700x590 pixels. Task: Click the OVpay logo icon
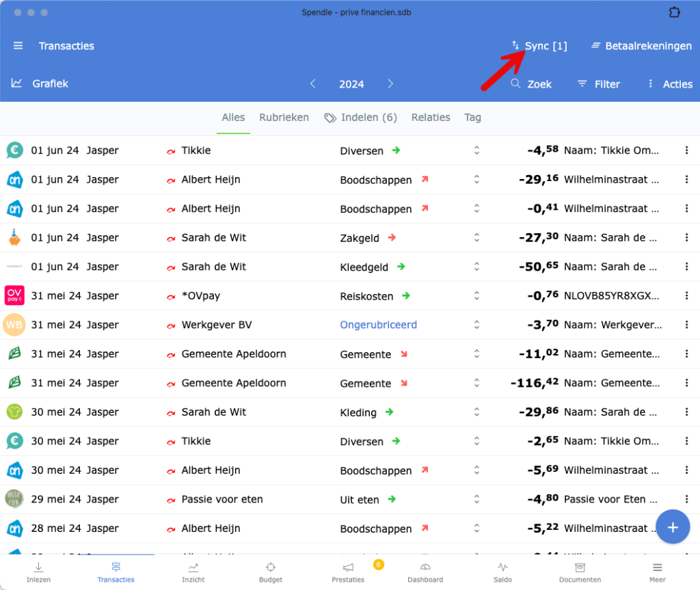coord(14,295)
